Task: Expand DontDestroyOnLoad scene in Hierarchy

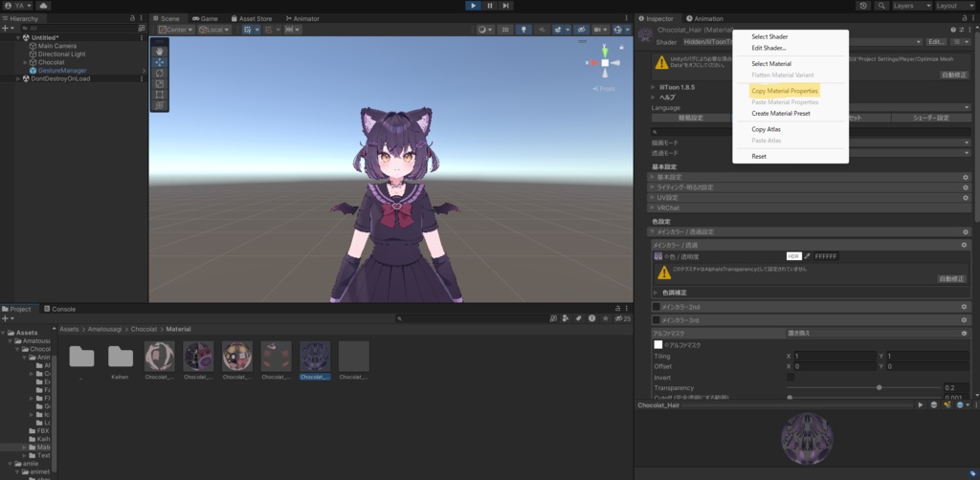Action: pos(18,78)
